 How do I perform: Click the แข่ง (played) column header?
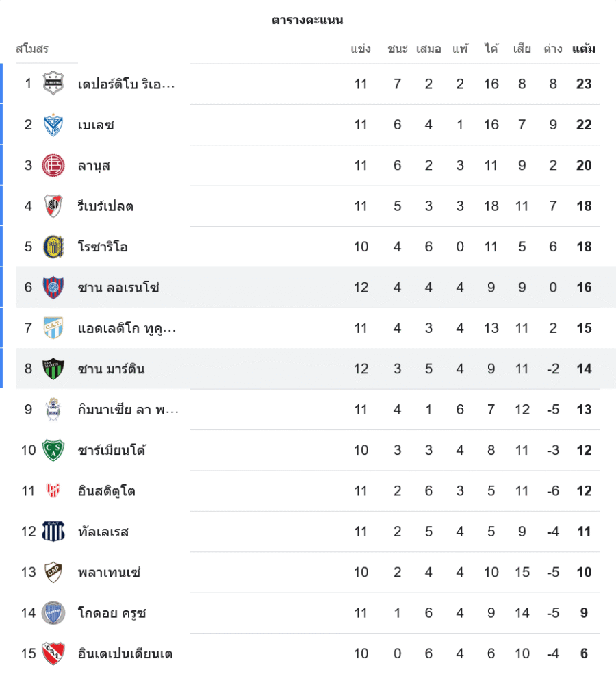(361, 49)
